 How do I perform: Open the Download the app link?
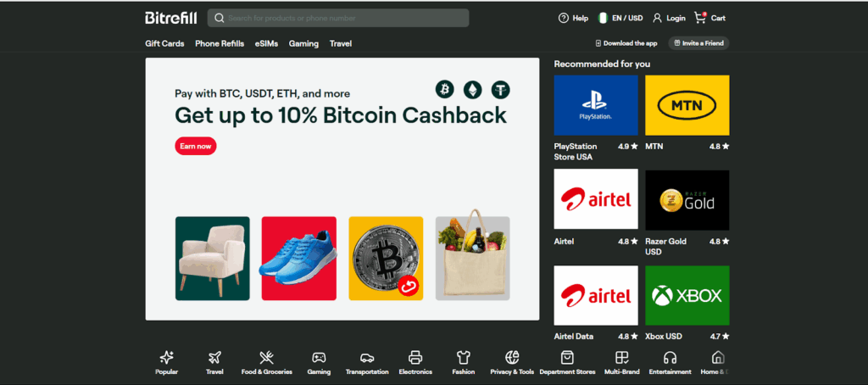point(626,43)
